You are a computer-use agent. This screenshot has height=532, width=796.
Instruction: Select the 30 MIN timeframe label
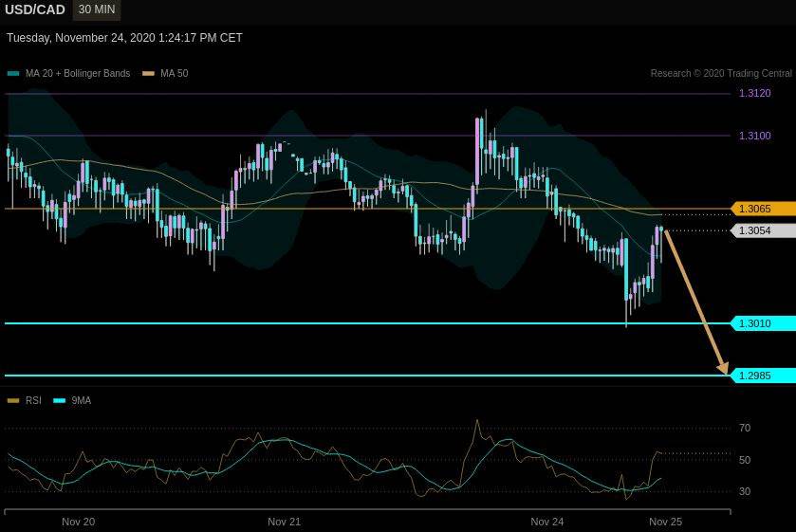[x=97, y=9]
